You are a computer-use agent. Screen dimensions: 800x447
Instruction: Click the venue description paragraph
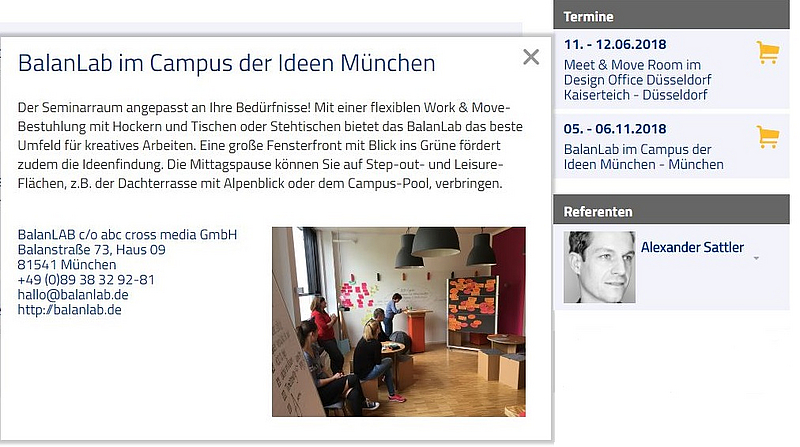click(270, 145)
